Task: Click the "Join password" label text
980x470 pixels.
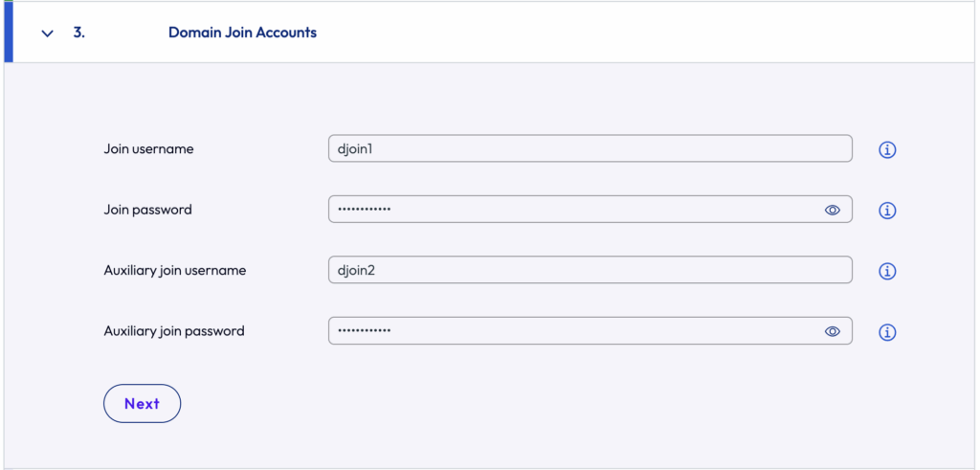Action: click(147, 210)
